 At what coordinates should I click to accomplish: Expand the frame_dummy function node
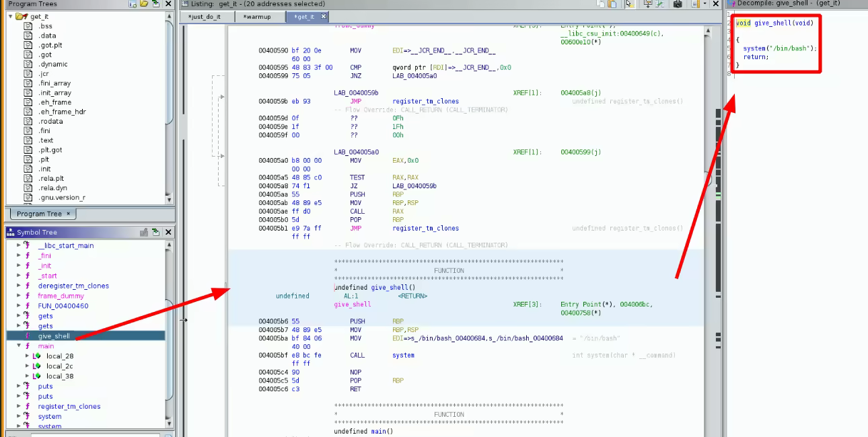[19, 296]
